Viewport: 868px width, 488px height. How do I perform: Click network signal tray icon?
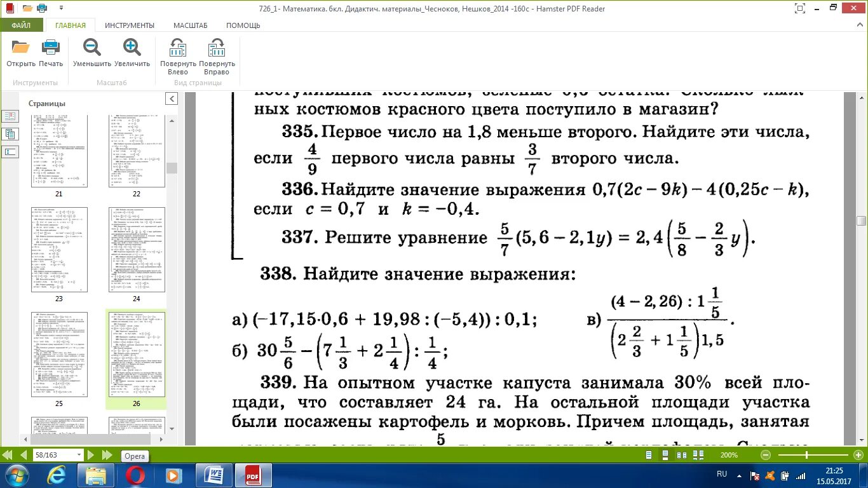(x=801, y=475)
